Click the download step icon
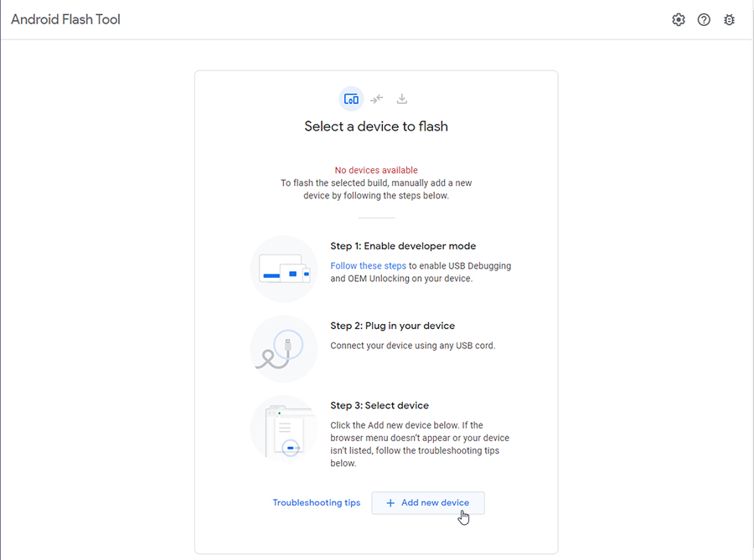The width and height of the screenshot is (754, 560). [402, 99]
